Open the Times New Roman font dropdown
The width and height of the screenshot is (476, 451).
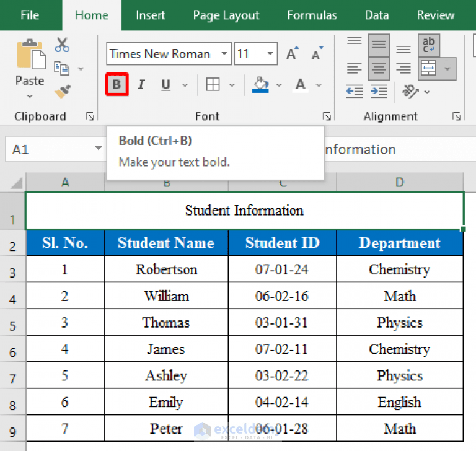point(224,54)
